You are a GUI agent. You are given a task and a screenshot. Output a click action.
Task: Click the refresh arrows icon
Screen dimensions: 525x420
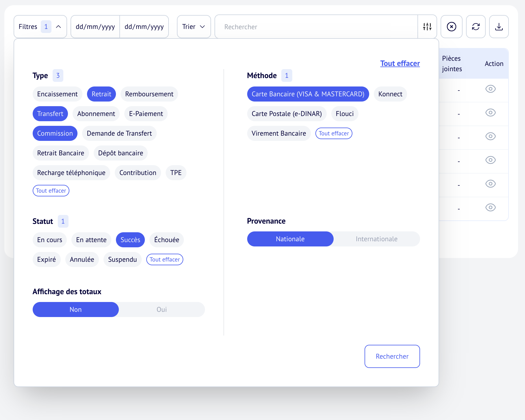(x=476, y=27)
